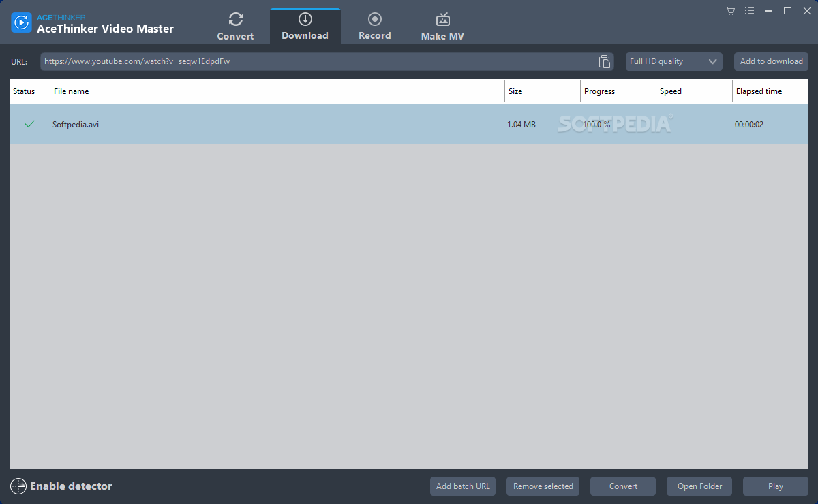Switch to the Record tab
818x504 pixels.
[375, 27]
